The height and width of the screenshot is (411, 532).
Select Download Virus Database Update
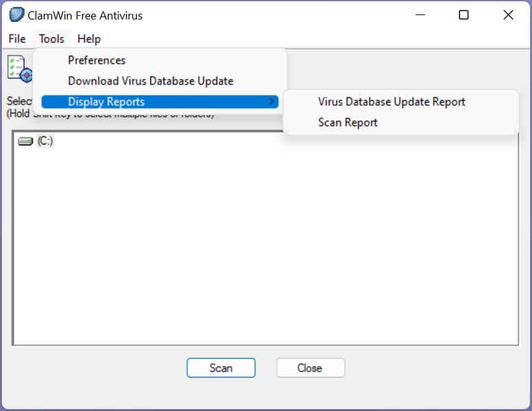coord(150,81)
